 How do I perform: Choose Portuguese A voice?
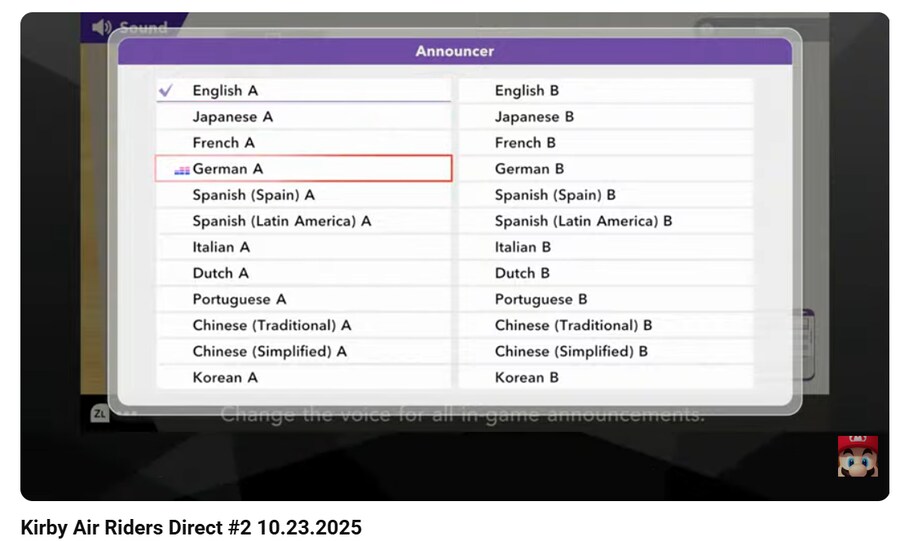point(303,299)
